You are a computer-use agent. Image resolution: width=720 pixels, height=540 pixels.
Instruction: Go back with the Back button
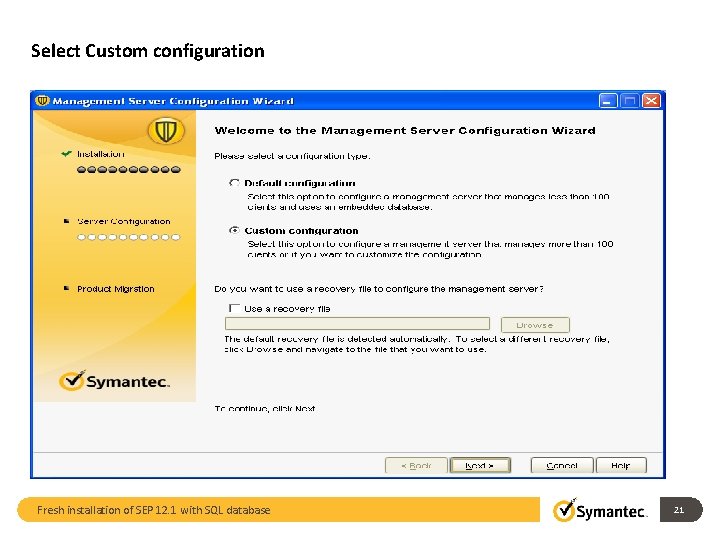click(x=416, y=466)
